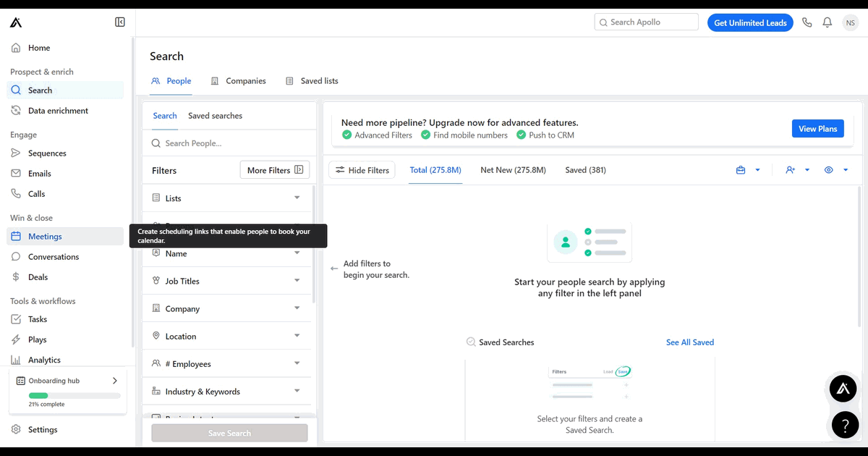Click the Conversations chat icon
This screenshot has height=456, width=868.
pyautogui.click(x=16, y=257)
